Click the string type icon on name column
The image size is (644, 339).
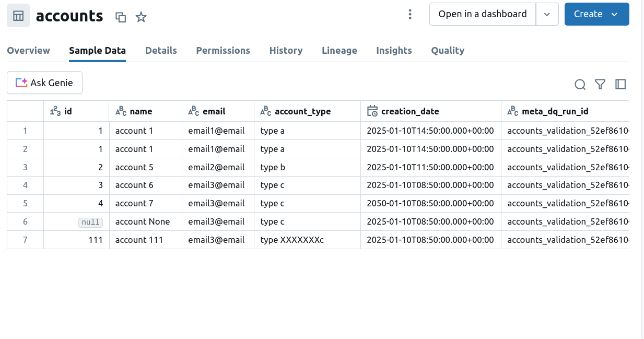[x=121, y=111]
